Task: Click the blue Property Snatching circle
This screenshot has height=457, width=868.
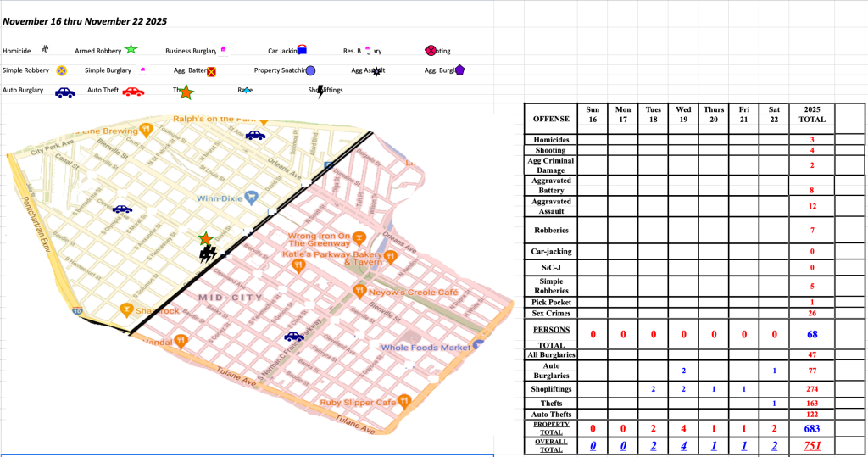Action: coord(311,71)
